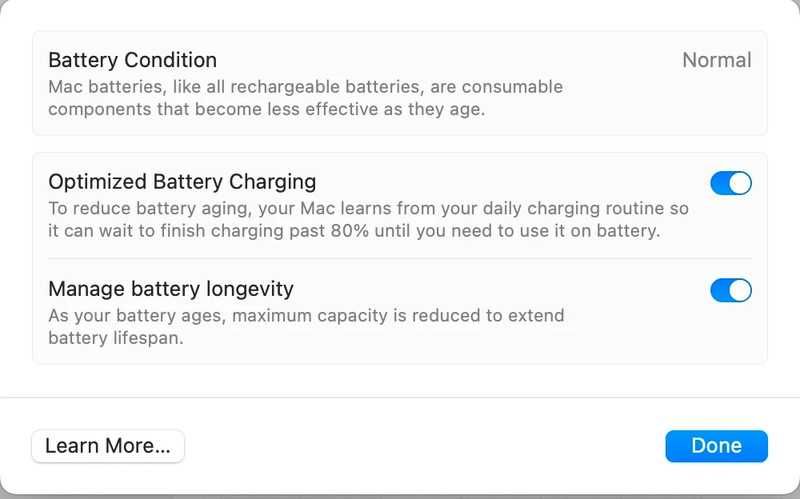Click the text starting "Mac batteries, like all"
The height and width of the screenshot is (499, 800).
point(306,87)
